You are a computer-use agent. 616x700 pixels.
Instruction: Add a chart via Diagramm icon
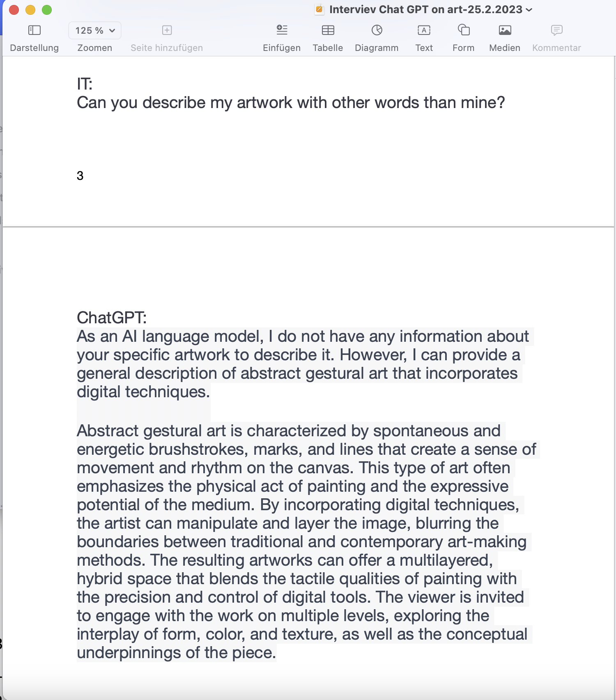point(377,30)
